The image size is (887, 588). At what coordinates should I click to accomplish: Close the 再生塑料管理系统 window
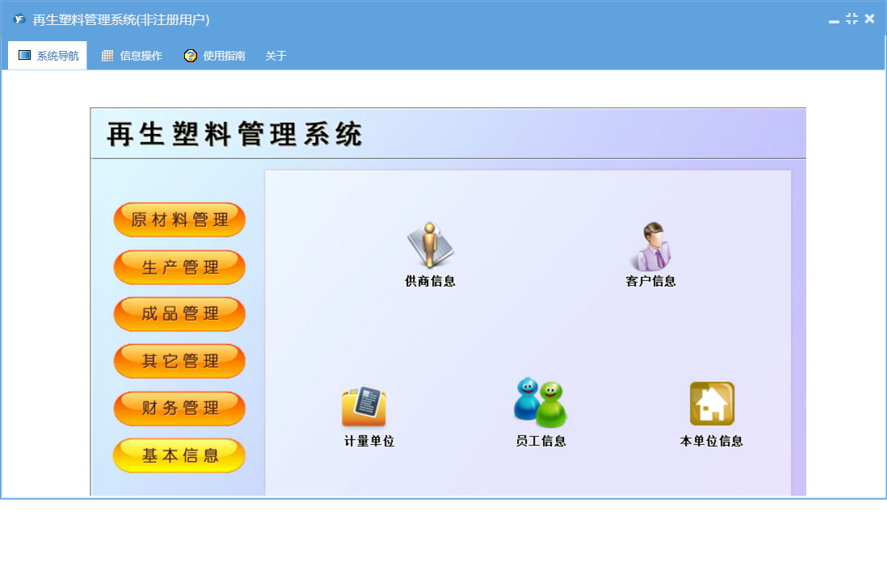click(x=870, y=19)
